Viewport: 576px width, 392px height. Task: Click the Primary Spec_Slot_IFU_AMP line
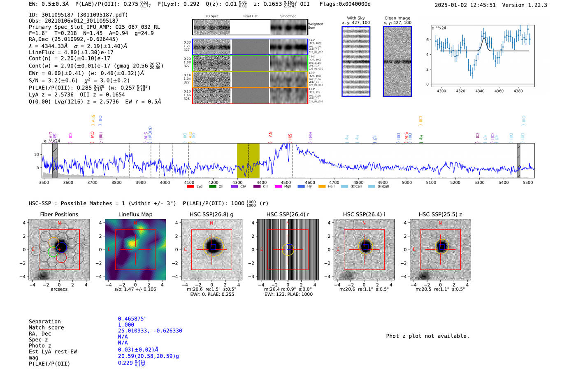point(94,27)
